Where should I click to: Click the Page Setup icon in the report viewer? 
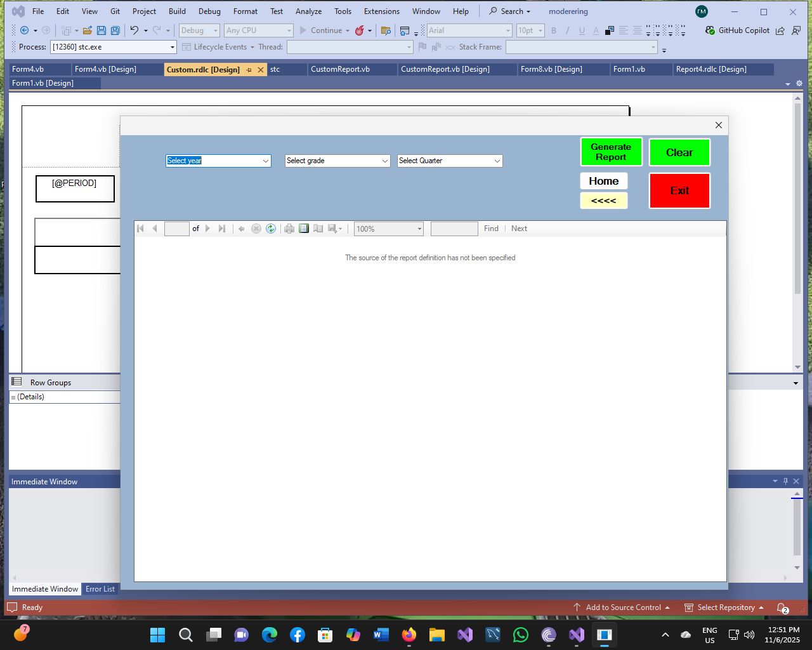318,229
